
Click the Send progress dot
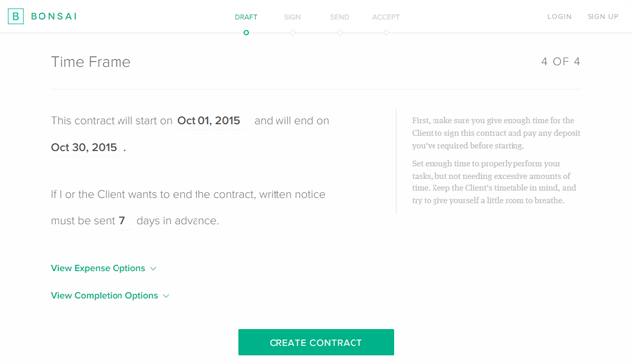pos(340,33)
